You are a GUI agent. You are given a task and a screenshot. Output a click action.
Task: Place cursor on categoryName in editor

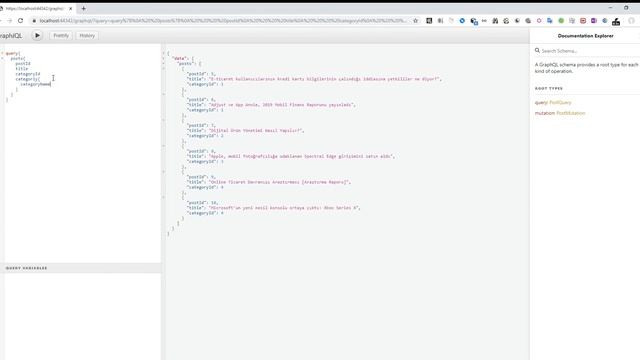(x=36, y=84)
